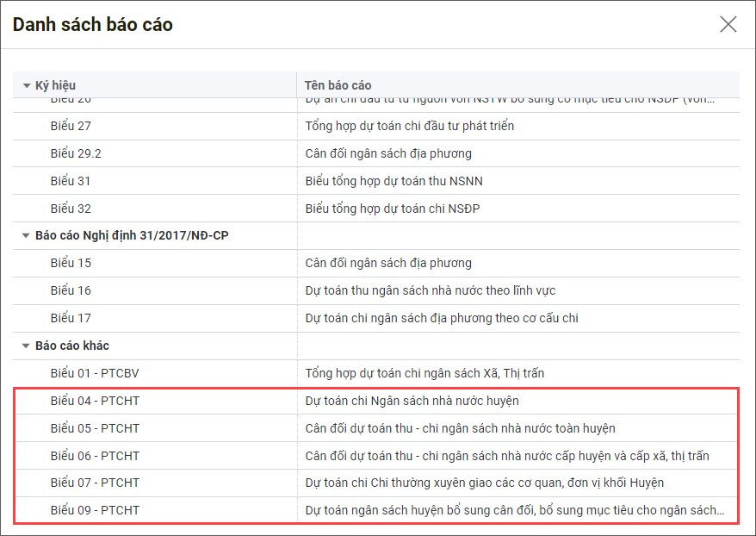
Task: Open Cân đối dự toán thu - chi toàn huyện
Action: tap(460, 428)
